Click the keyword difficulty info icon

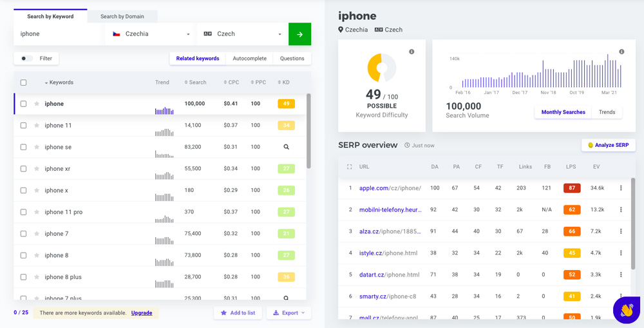tap(412, 52)
